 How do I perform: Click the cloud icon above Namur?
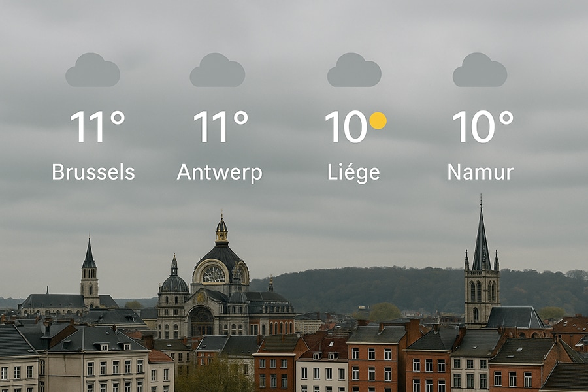480,70
